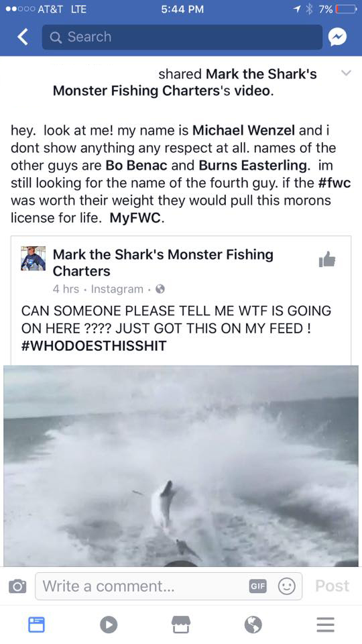
Task: Click the Search field in header
Action: [x=182, y=37]
